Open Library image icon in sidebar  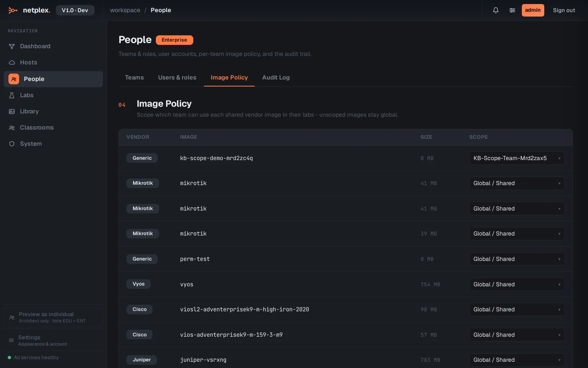(x=12, y=112)
